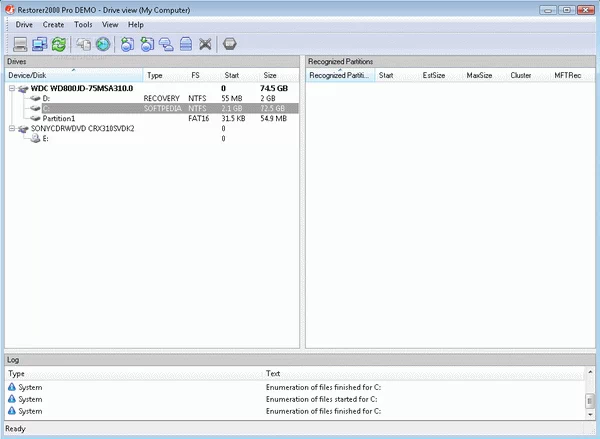Viewport: 600px width, 439px height.
Task: Click the Ready status bar text
Action: coord(15,428)
